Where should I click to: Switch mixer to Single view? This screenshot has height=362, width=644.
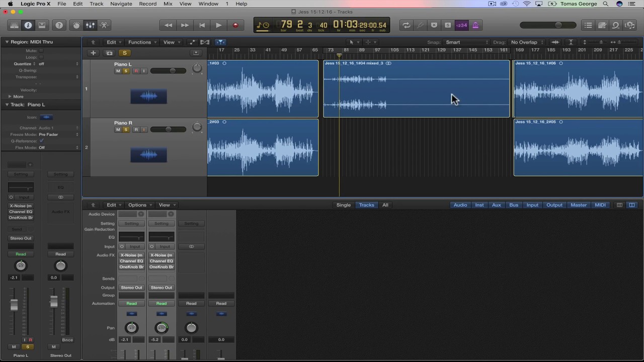tap(344, 205)
